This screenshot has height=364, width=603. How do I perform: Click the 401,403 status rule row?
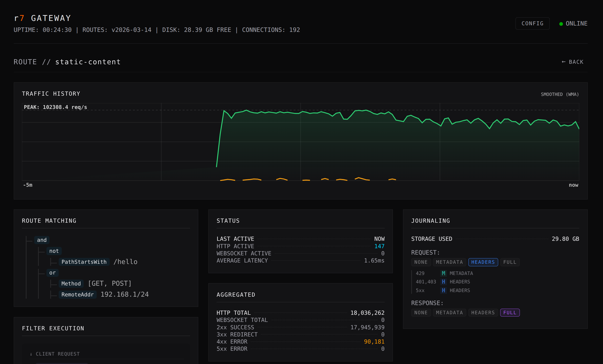(443, 282)
